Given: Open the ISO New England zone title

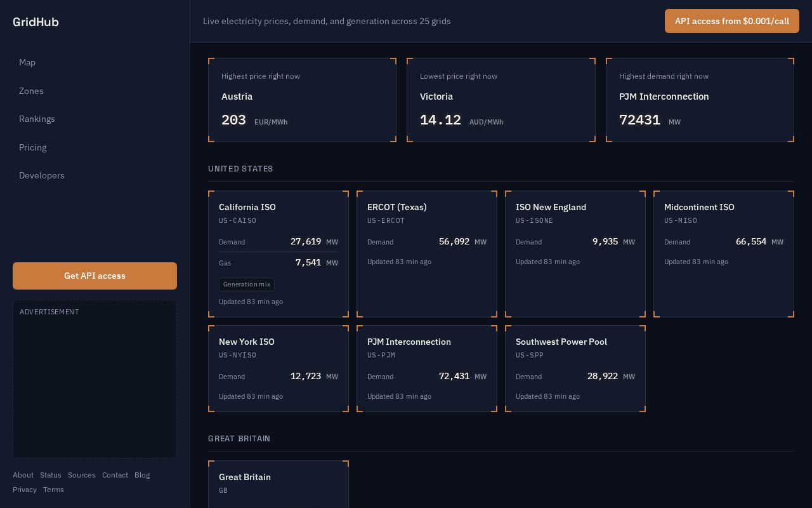Looking at the screenshot, I should (x=551, y=207).
